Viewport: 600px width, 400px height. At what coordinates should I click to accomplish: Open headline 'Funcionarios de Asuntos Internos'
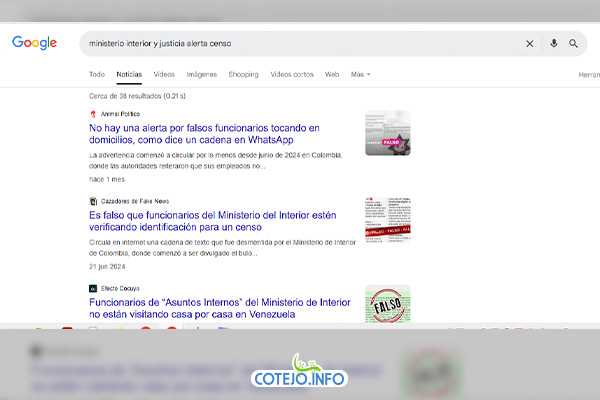point(220,308)
